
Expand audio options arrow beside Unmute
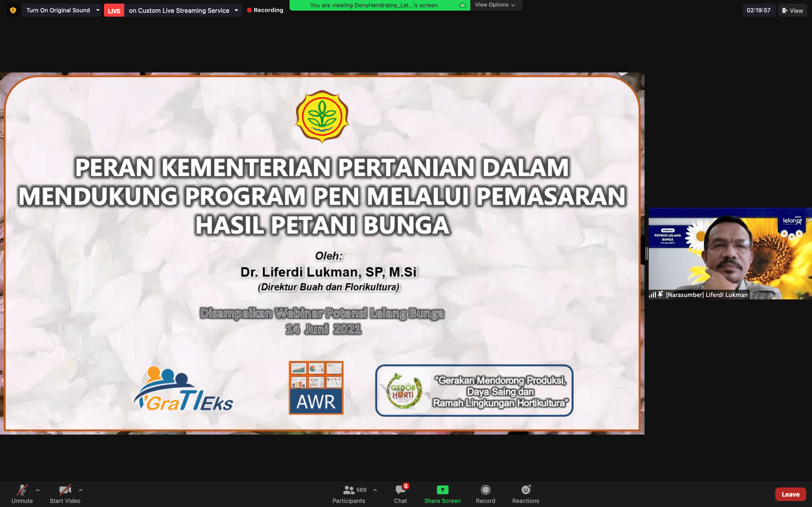pyautogui.click(x=38, y=490)
